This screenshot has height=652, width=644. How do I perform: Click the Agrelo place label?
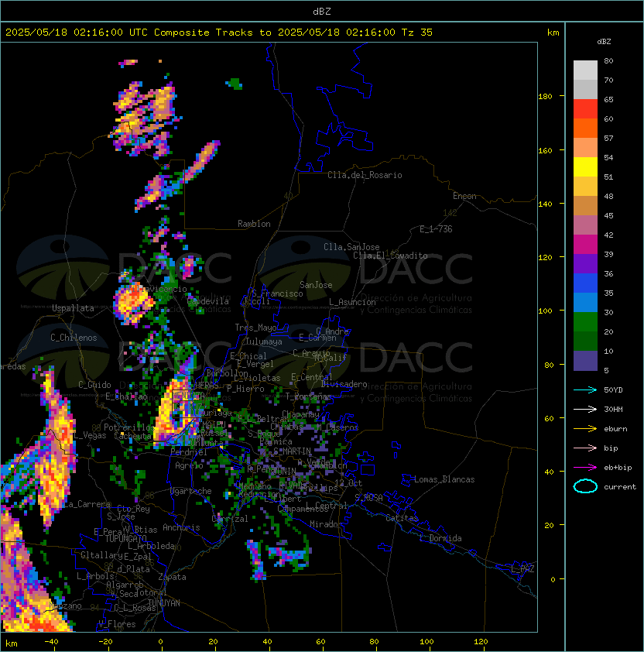[189, 465]
